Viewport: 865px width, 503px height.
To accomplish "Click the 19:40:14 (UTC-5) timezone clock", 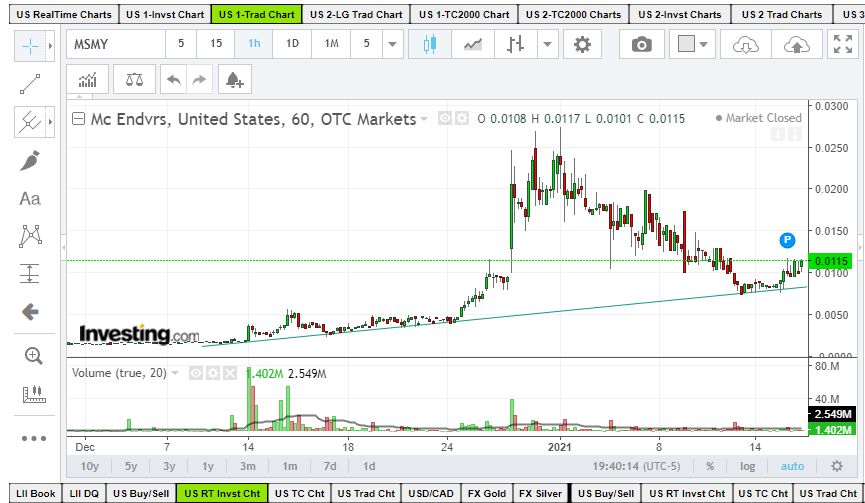I will point(636,466).
